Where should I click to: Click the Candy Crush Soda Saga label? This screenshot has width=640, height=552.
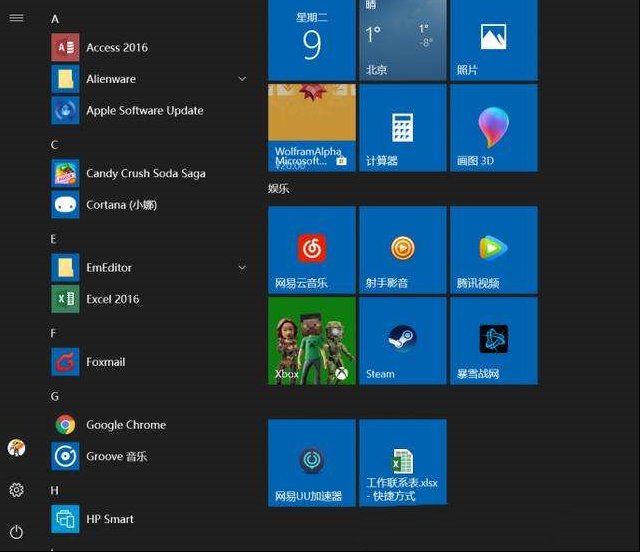[146, 174]
